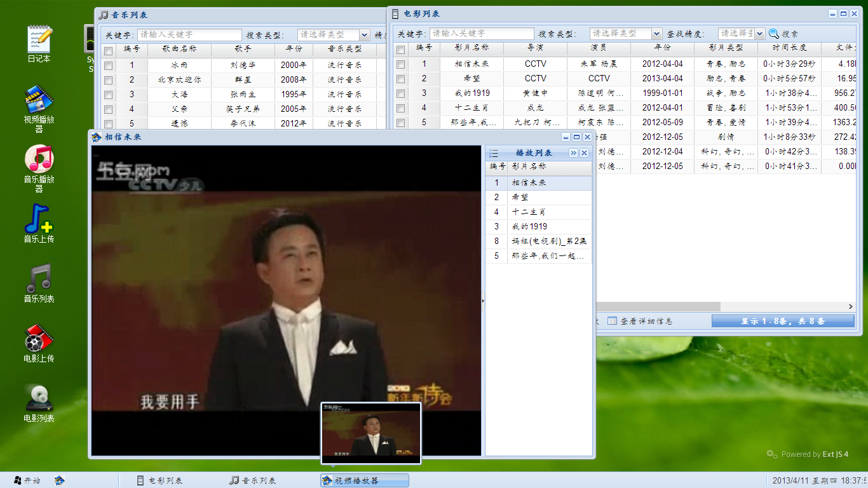This screenshot has height=488, width=868.
Task: Click the video preview thumbnail above the taskbar
Action: [x=371, y=433]
